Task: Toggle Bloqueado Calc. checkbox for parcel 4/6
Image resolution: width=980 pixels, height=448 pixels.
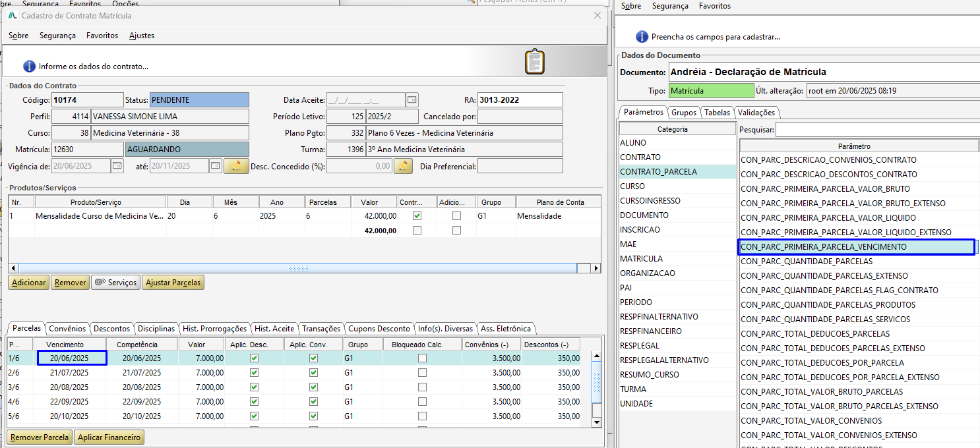Action: click(422, 402)
